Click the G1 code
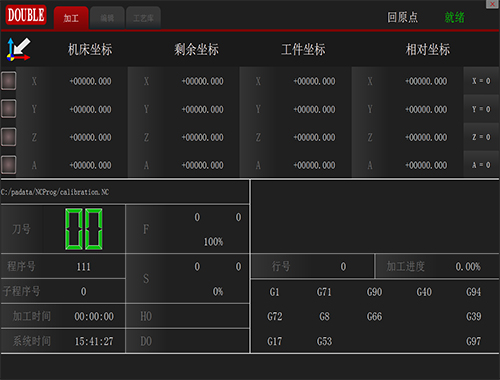Screen dimensions: 500x380 pos(274,292)
